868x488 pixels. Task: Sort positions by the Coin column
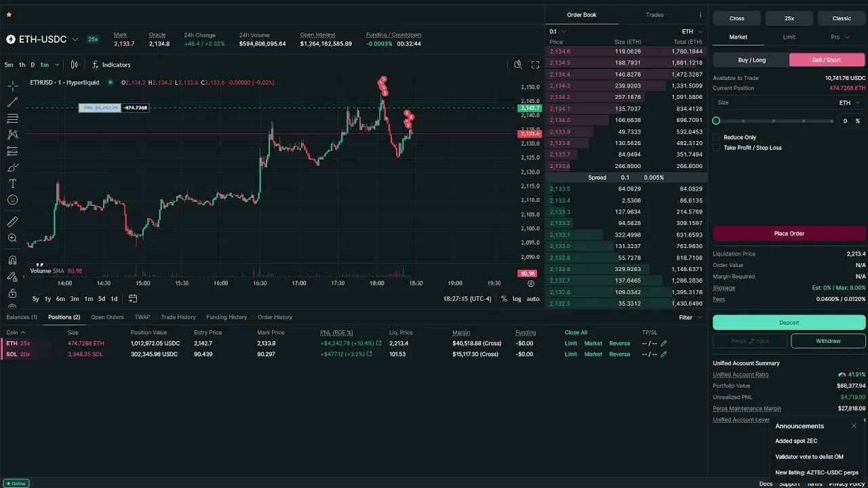(x=16, y=333)
